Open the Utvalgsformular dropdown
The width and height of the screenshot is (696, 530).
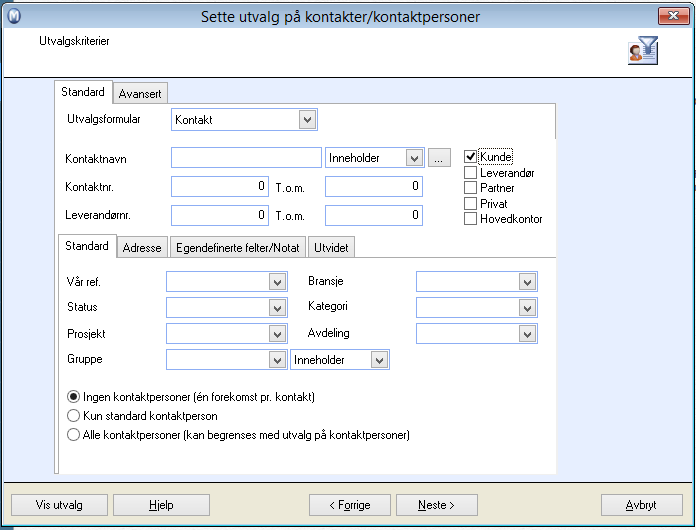coord(307,120)
